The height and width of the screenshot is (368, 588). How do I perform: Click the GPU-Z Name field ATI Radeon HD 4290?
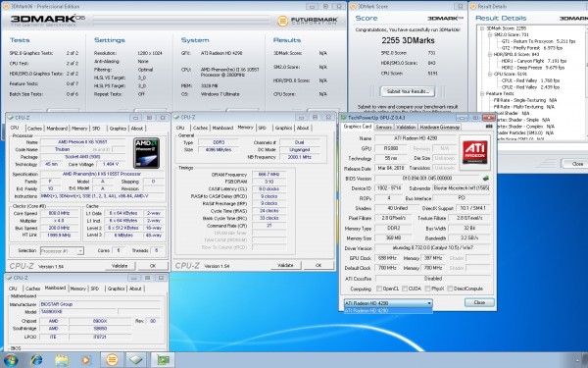pos(416,138)
